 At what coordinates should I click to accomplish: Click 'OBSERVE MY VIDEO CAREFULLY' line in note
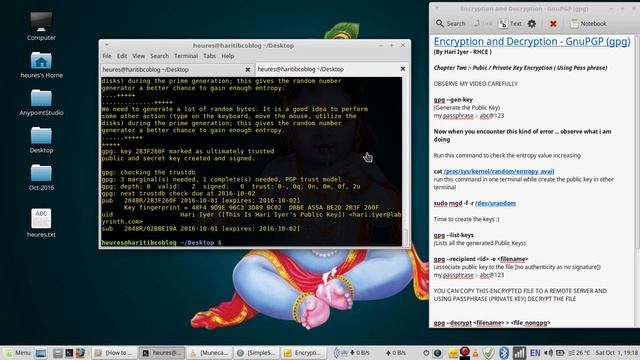[x=476, y=84]
